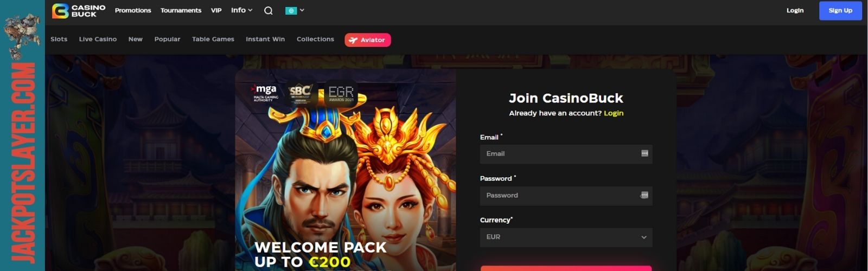The image size is (868, 271).
Task: Click the blue Sign Up button
Action: pyautogui.click(x=840, y=10)
